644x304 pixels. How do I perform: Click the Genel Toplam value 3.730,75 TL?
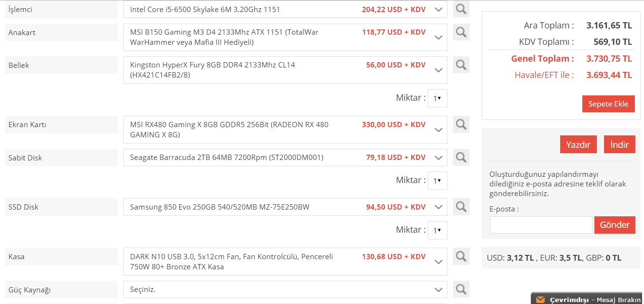609,59
